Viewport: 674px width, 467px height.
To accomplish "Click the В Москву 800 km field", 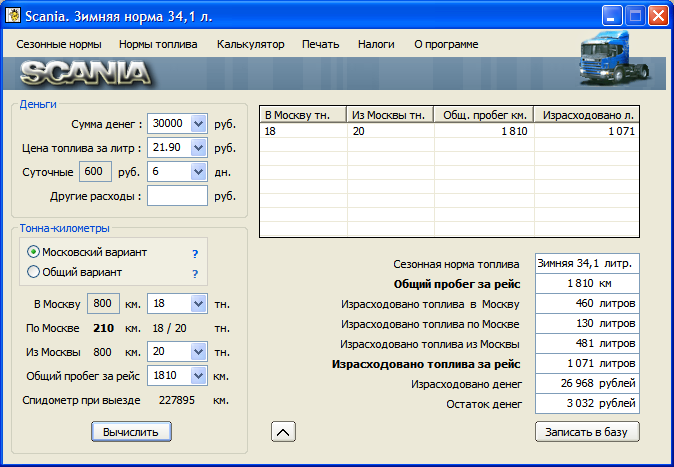I will tap(104, 304).
